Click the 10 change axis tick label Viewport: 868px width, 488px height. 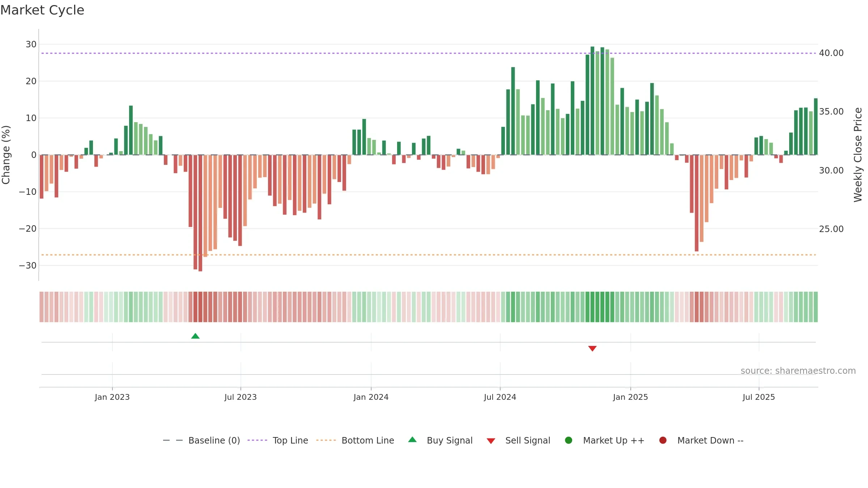[x=31, y=118]
